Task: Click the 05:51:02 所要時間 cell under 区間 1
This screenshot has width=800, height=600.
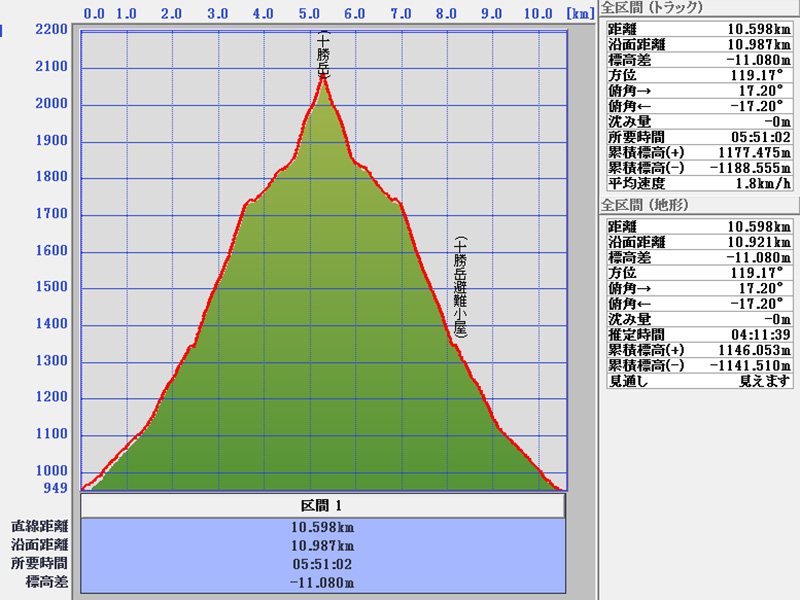Action: click(322, 564)
